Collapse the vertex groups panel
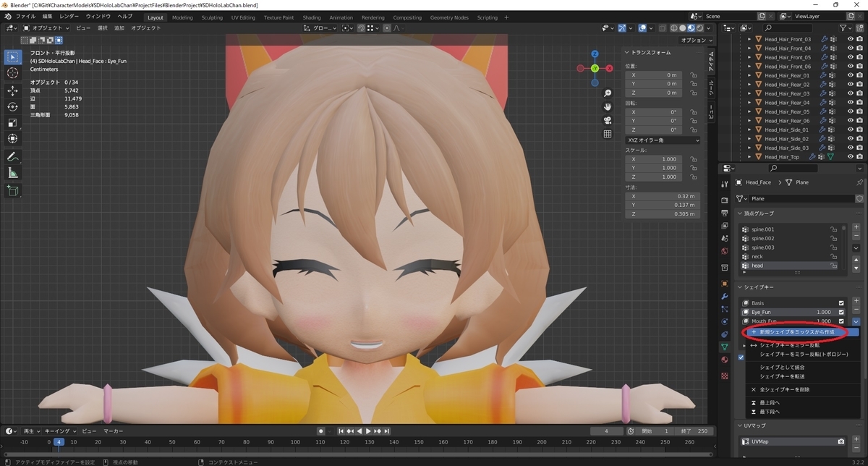The width and height of the screenshot is (868, 466). [x=740, y=213]
